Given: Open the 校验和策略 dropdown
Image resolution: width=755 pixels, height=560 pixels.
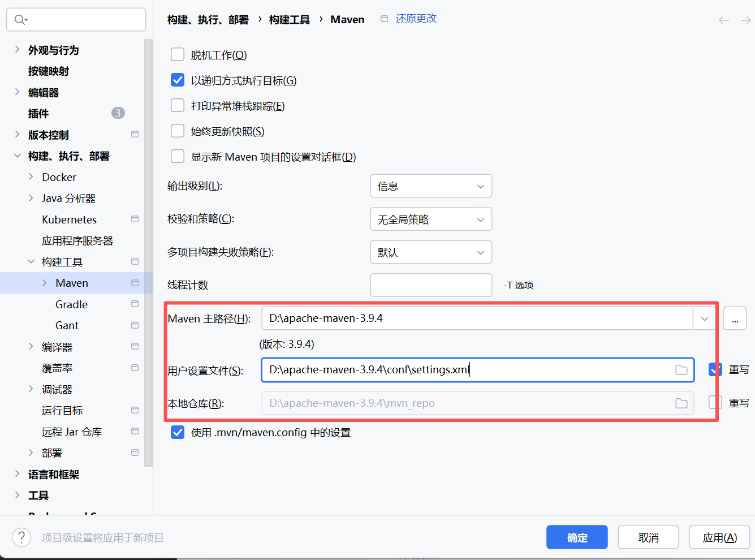Looking at the screenshot, I should (x=431, y=219).
